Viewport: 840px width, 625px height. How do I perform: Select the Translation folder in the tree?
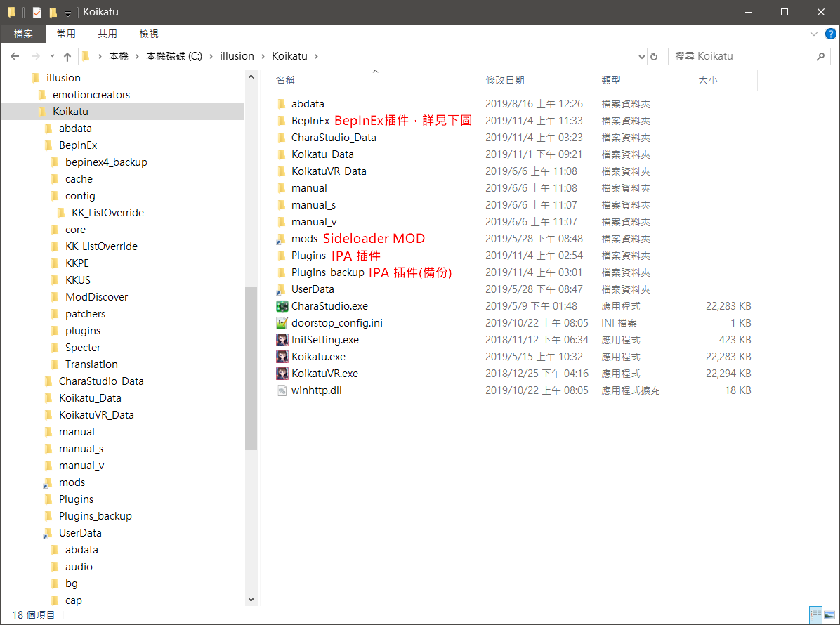point(91,364)
